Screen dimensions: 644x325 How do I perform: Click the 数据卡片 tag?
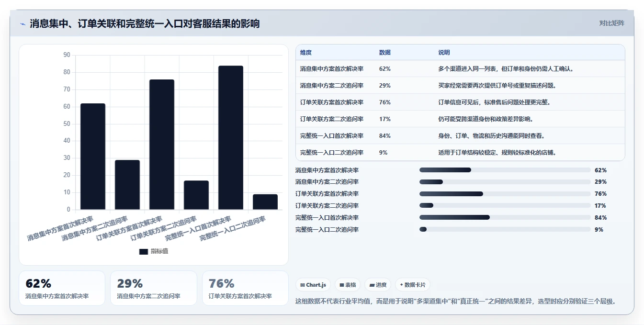click(413, 285)
